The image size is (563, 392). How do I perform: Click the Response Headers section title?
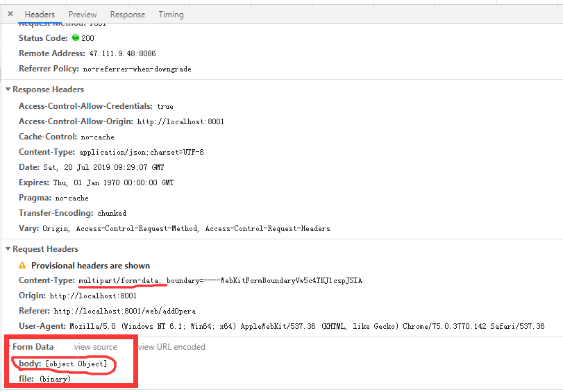(x=48, y=90)
